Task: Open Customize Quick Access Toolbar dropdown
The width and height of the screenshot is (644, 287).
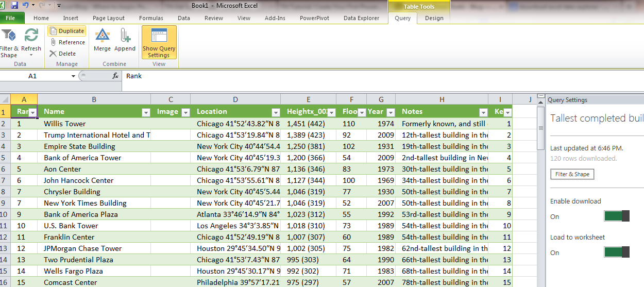Action: point(59,6)
